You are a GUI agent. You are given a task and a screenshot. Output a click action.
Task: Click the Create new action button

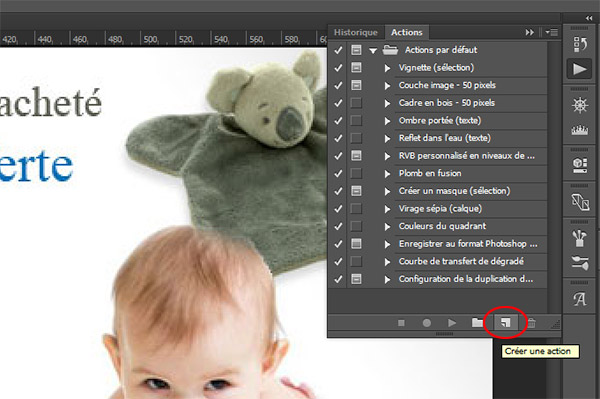coord(505,323)
